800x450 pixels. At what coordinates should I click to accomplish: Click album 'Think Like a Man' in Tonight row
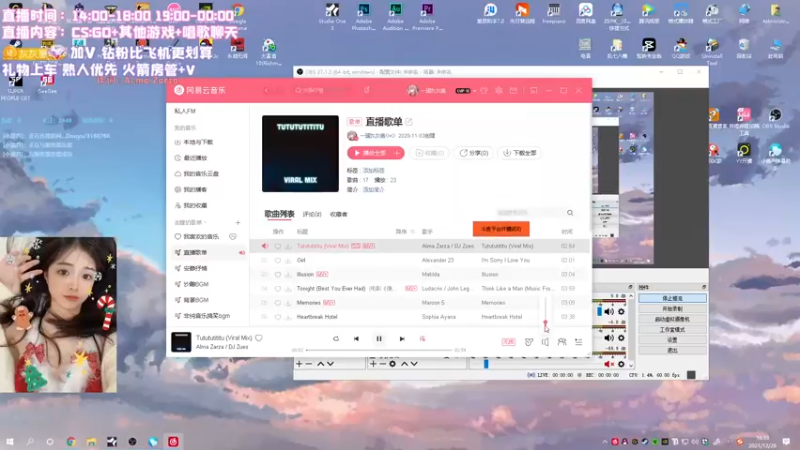click(x=517, y=289)
